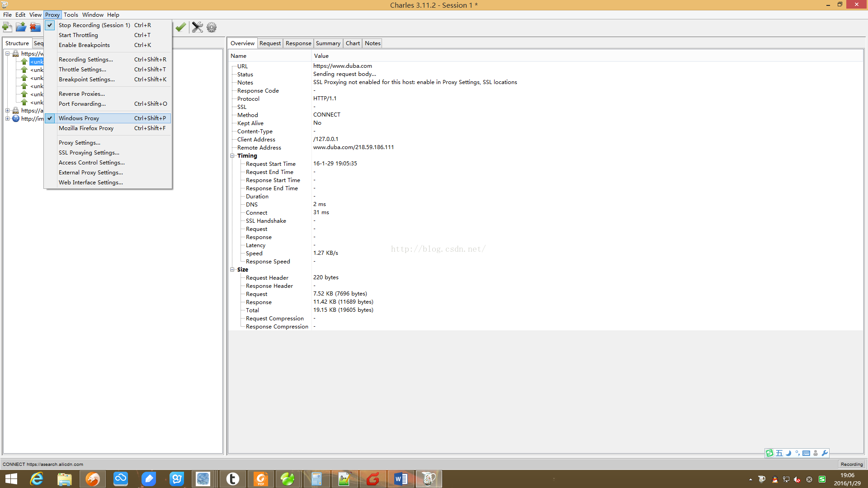Open SSL Proxying Settings... menu item
The image size is (868, 488).
tap(108, 153)
